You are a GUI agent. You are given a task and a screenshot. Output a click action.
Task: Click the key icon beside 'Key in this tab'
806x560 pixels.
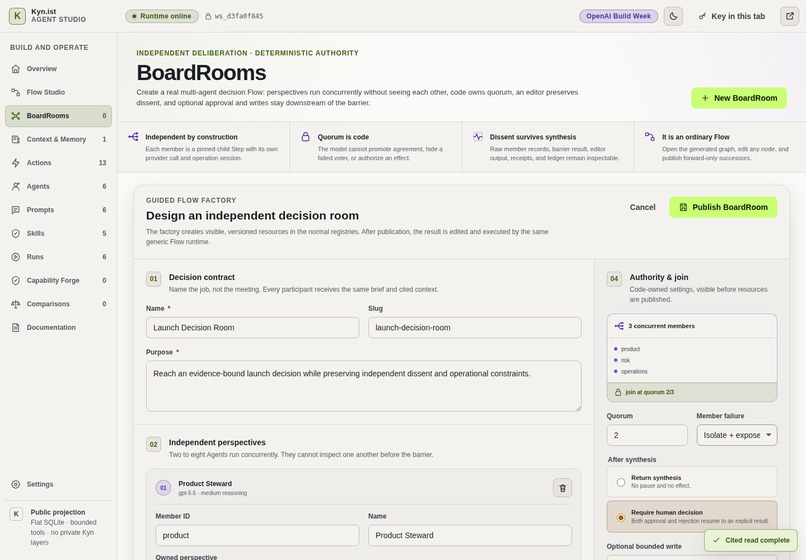pyautogui.click(x=702, y=16)
